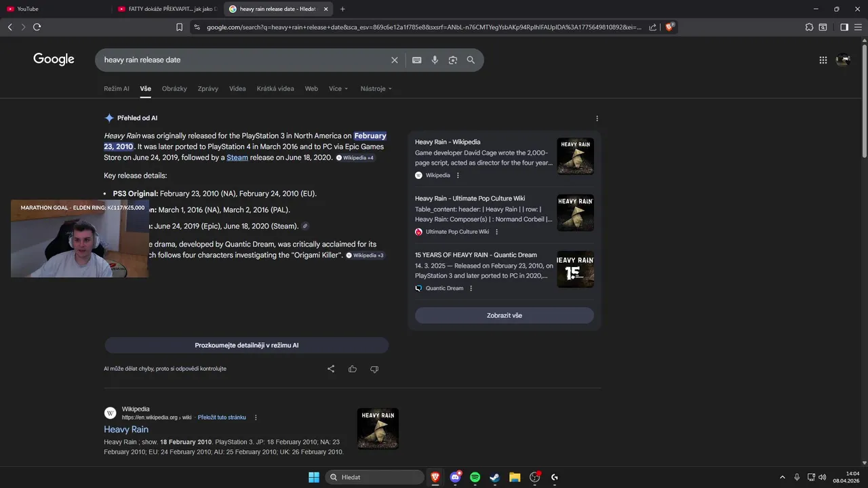Screen dimensions: 868x488
Task: Open the browser main menu hamburger icon
Action: click(x=859, y=27)
